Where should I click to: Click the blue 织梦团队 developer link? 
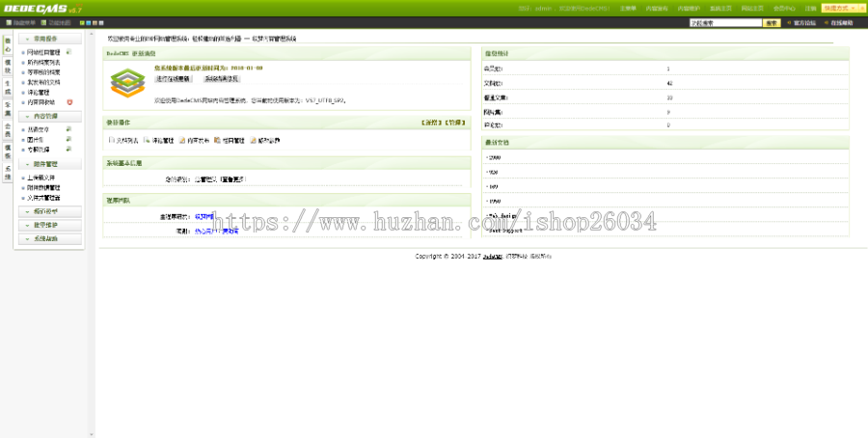click(x=204, y=216)
